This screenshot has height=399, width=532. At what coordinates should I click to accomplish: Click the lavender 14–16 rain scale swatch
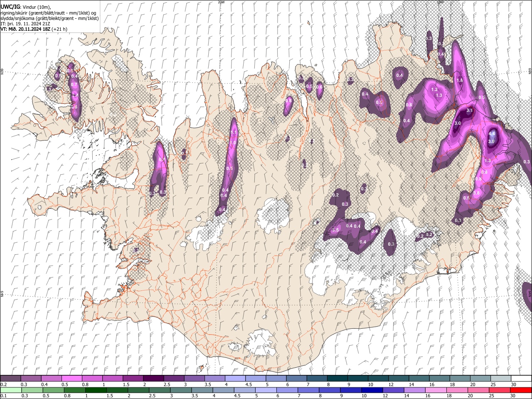[415, 390]
